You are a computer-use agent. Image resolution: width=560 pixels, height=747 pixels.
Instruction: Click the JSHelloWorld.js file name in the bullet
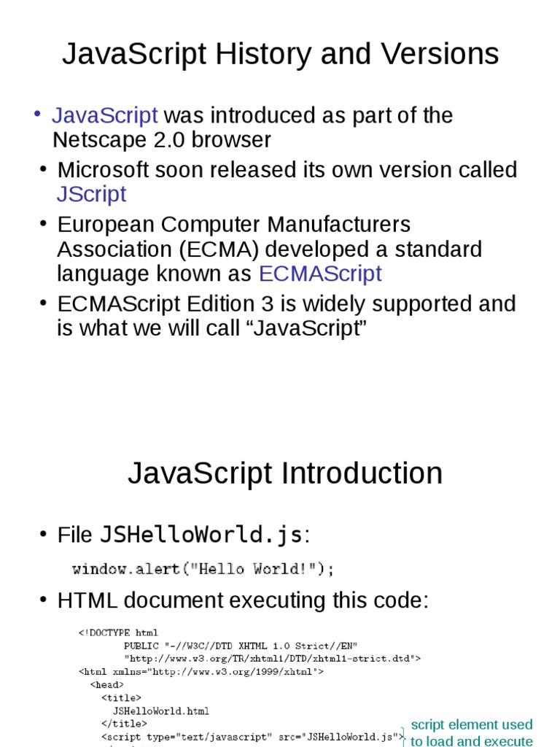coord(201,535)
